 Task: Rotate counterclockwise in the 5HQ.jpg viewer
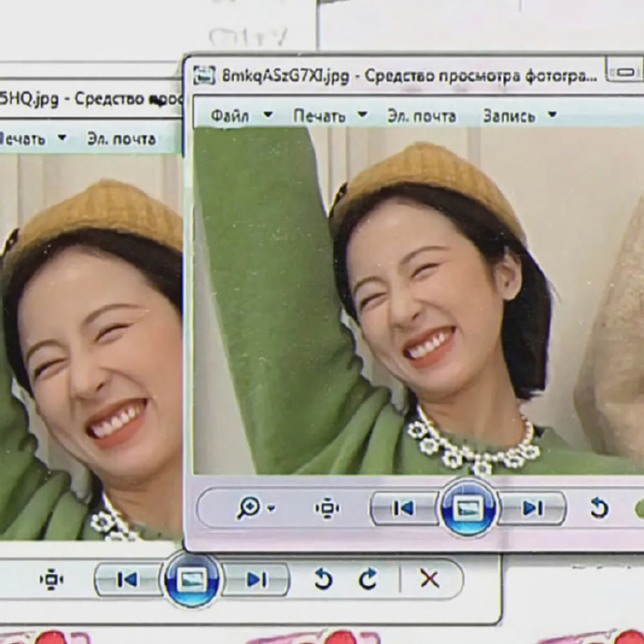tap(323, 580)
